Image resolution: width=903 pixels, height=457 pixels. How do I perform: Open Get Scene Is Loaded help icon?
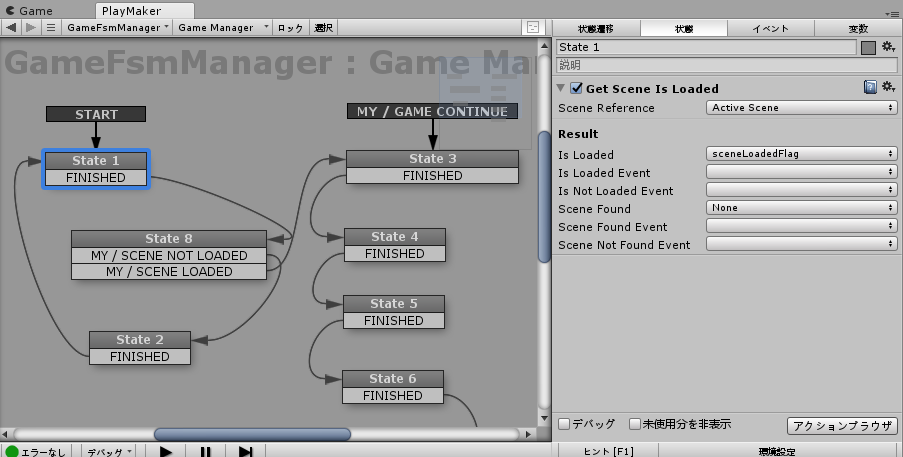[x=870, y=87]
